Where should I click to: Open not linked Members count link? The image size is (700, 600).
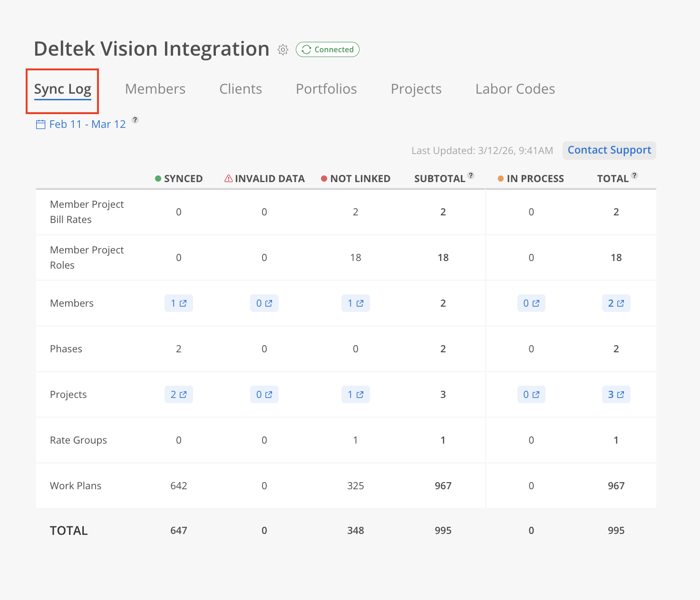[x=355, y=303]
